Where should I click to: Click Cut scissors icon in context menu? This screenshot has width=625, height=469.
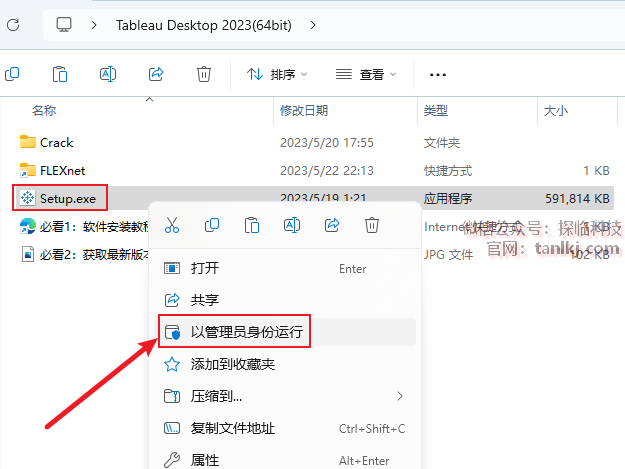point(172,225)
